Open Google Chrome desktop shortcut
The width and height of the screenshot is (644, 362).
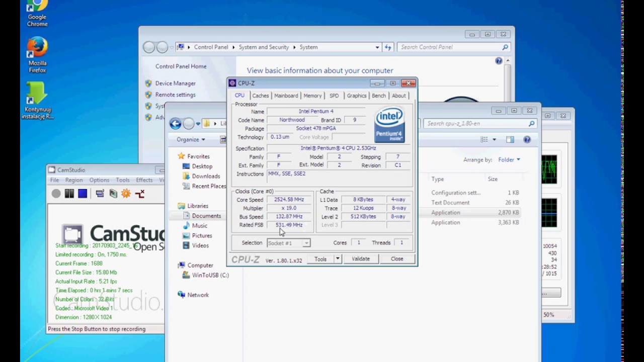click(x=37, y=14)
